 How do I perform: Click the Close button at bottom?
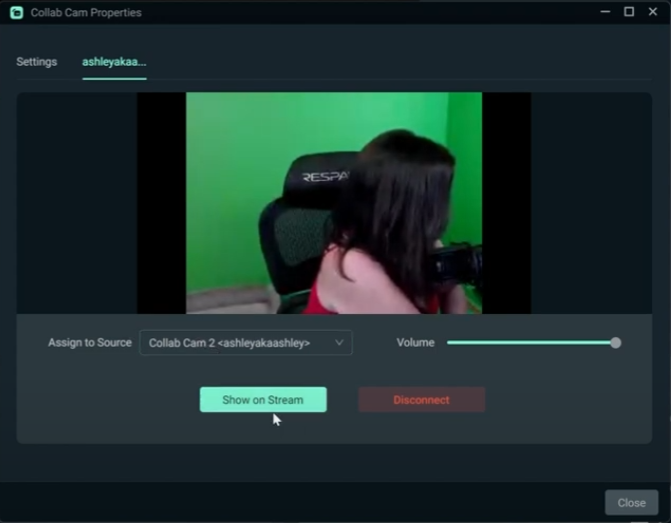[631, 502]
